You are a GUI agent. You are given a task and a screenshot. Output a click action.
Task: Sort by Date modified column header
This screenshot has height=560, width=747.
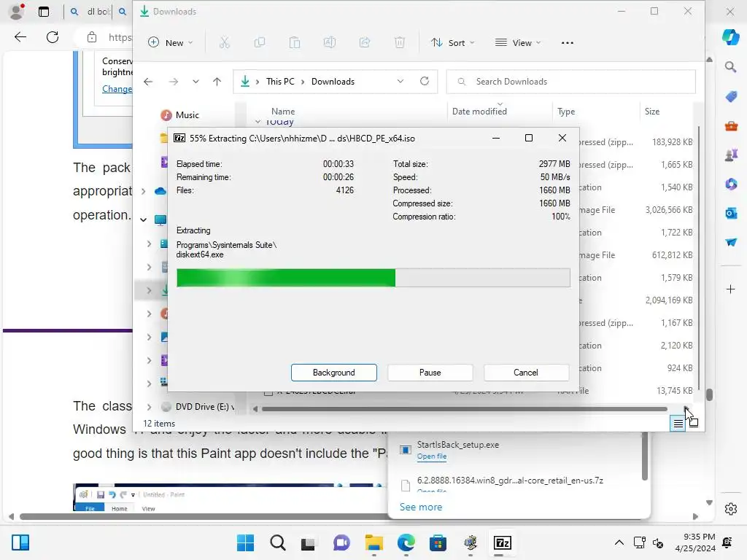coord(479,112)
